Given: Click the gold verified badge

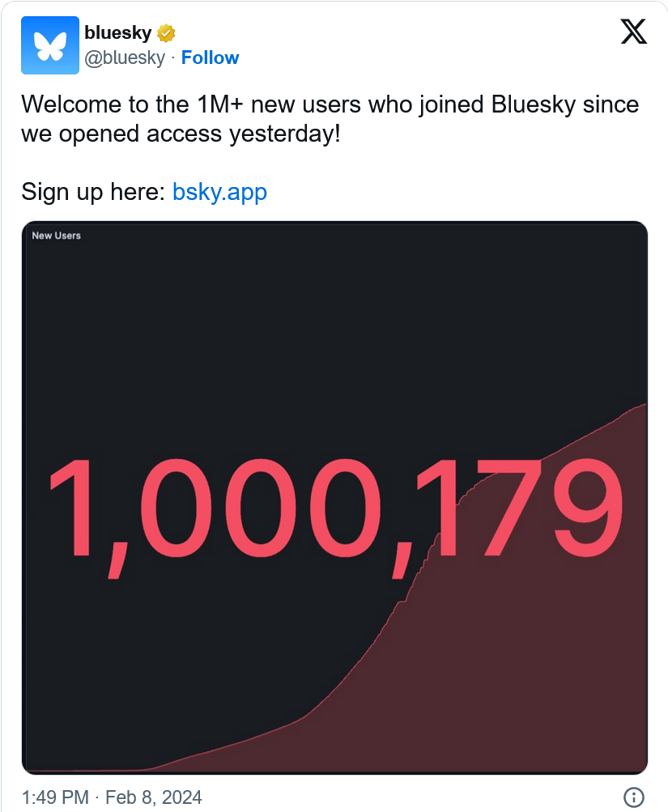Looking at the screenshot, I should coord(166,33).
